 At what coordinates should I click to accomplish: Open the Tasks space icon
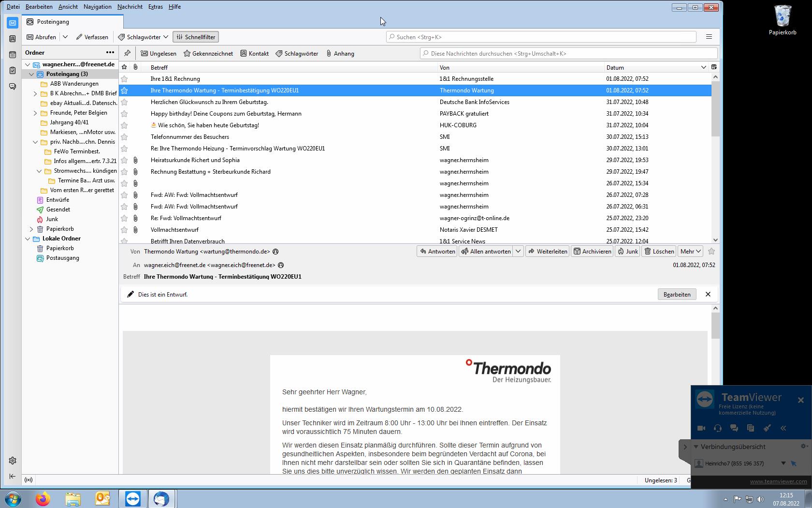pyautogui.click(x=13, y=71)
